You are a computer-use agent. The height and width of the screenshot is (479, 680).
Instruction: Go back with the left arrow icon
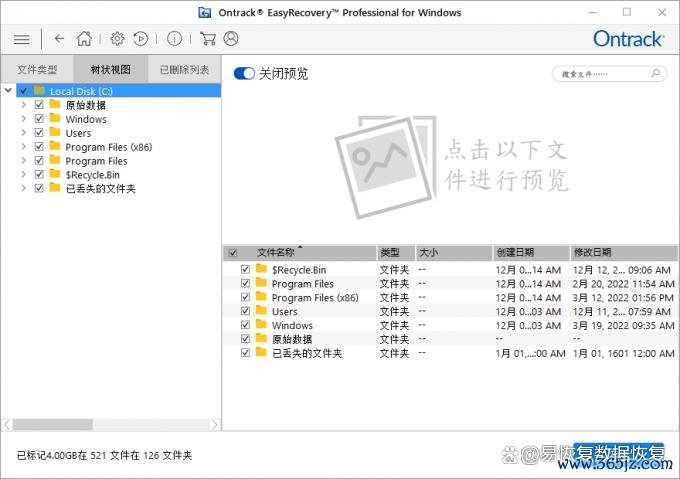tap(59, 39)
